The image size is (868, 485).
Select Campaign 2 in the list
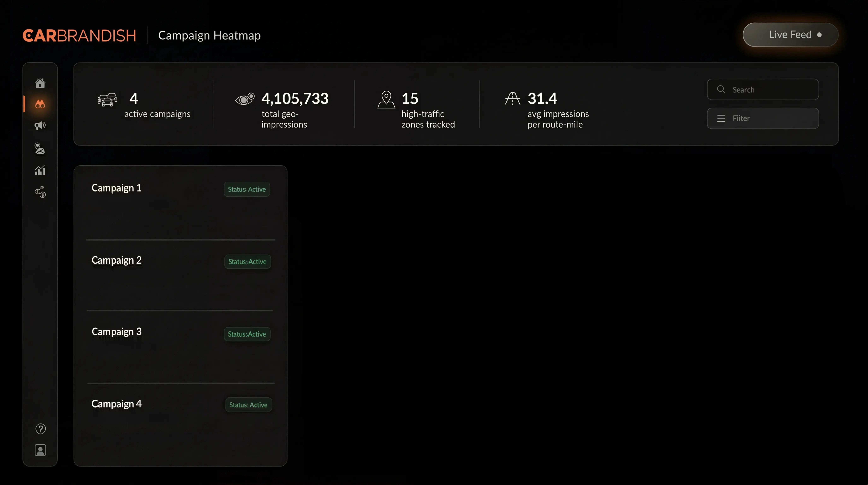(x=117, y=260)
